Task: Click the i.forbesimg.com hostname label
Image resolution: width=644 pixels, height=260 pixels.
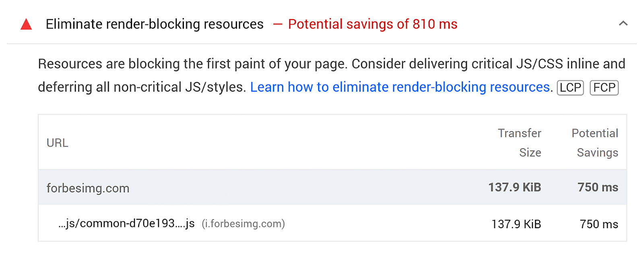Action: tap(244, 224)
